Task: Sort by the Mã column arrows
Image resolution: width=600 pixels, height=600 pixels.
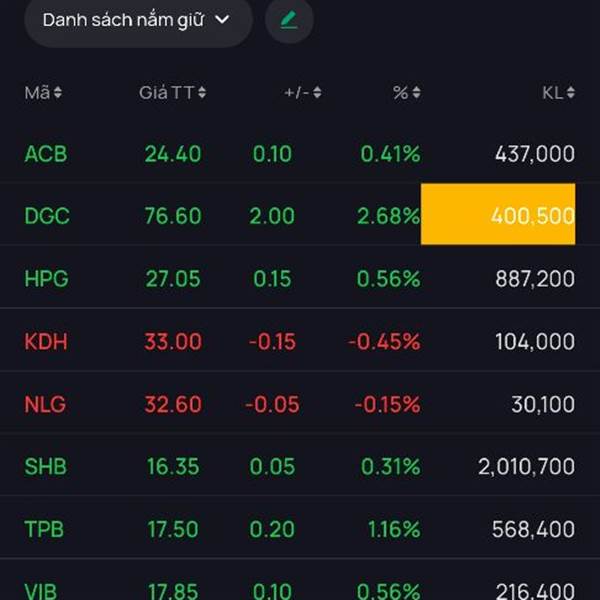Action: tap(58, 93)
